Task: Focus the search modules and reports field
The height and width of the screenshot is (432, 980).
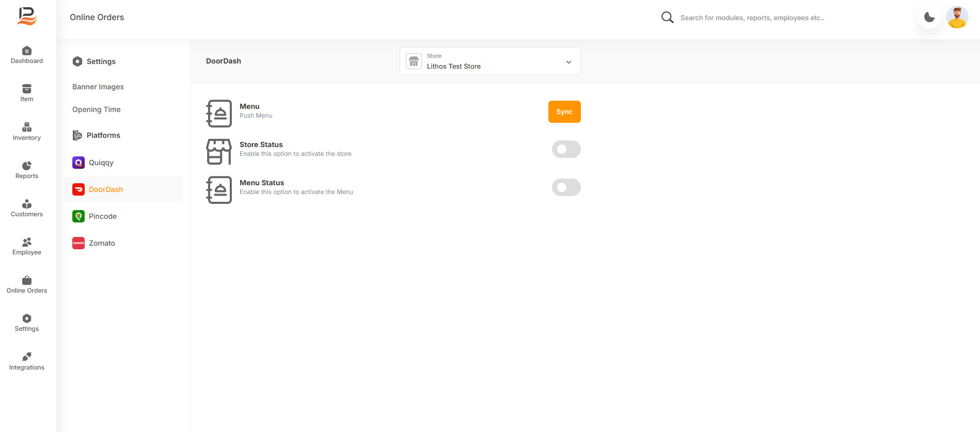Action: (x=752, y=18)
